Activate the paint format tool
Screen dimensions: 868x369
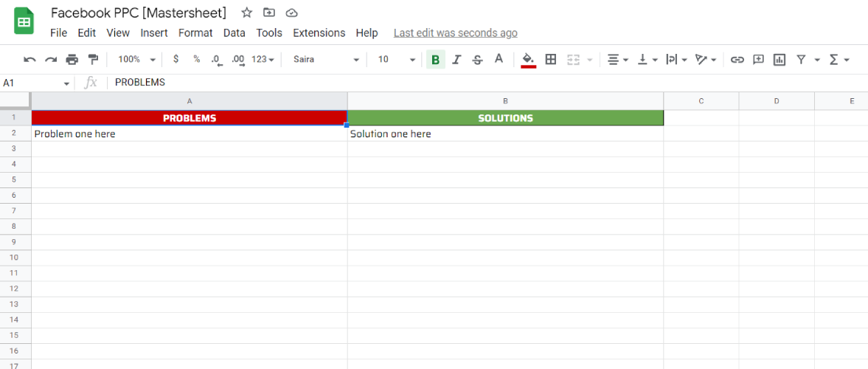tap(93, 59)
